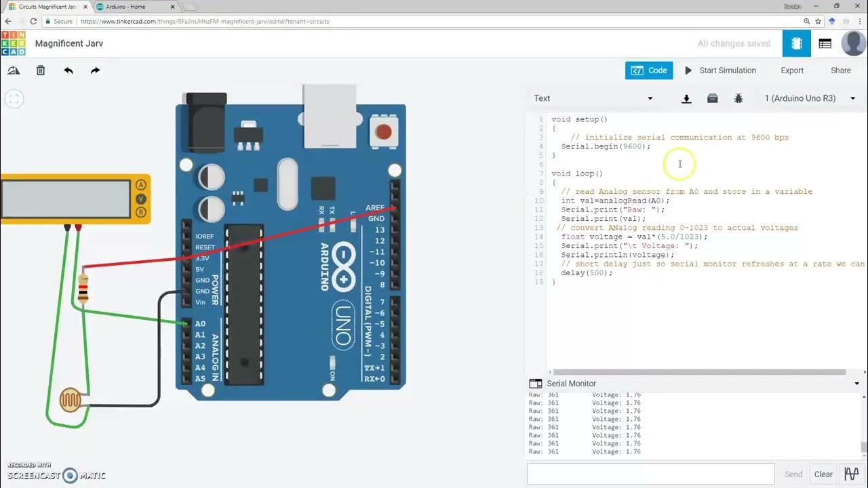Viewport: 868px width, 488px height.
Task: Click the undo arrow icon
Action: click(68, 70)
